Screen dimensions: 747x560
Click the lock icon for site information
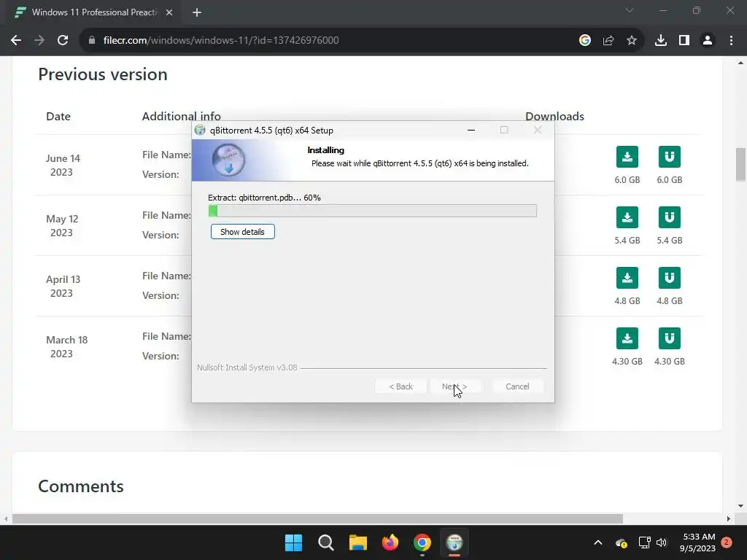(91, 41)
